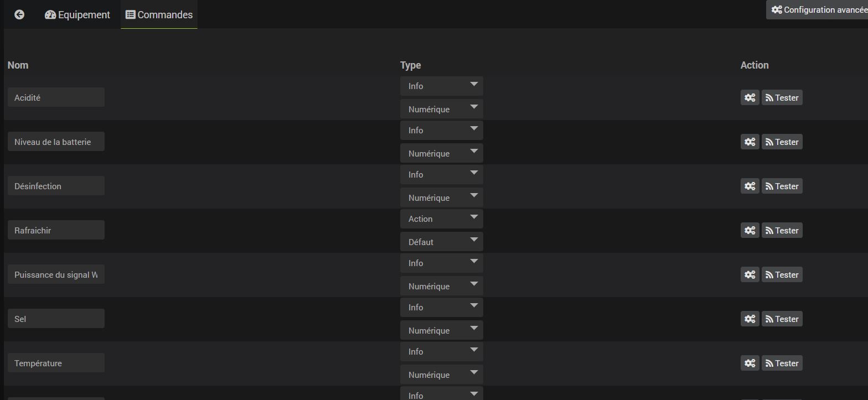
Task: Expand the Numérique subtype dropdown for Sel
Action: (x=442, y=330)
